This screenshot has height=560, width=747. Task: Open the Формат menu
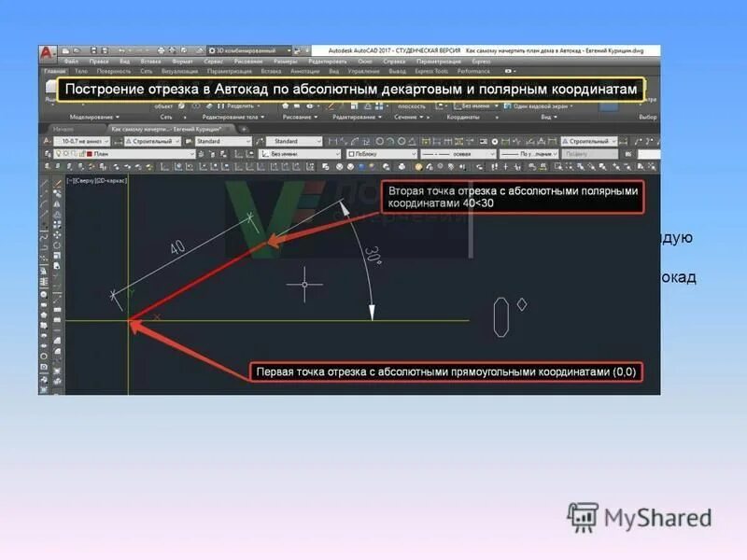pos(182,62)
